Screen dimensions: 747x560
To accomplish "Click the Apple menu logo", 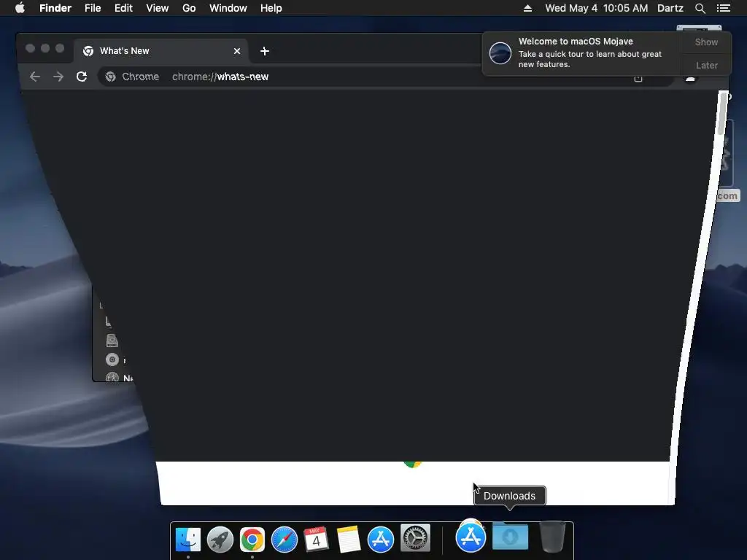I will coord(20,8).
